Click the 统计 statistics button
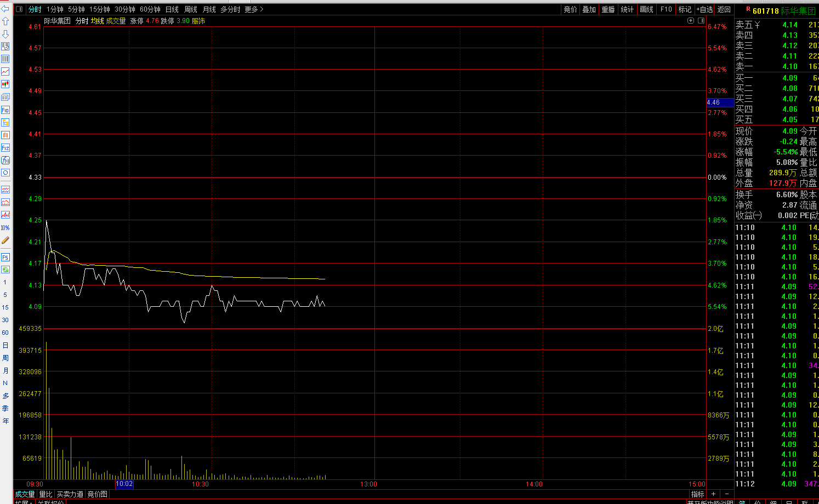819x504 pixels. click(628, 9)
